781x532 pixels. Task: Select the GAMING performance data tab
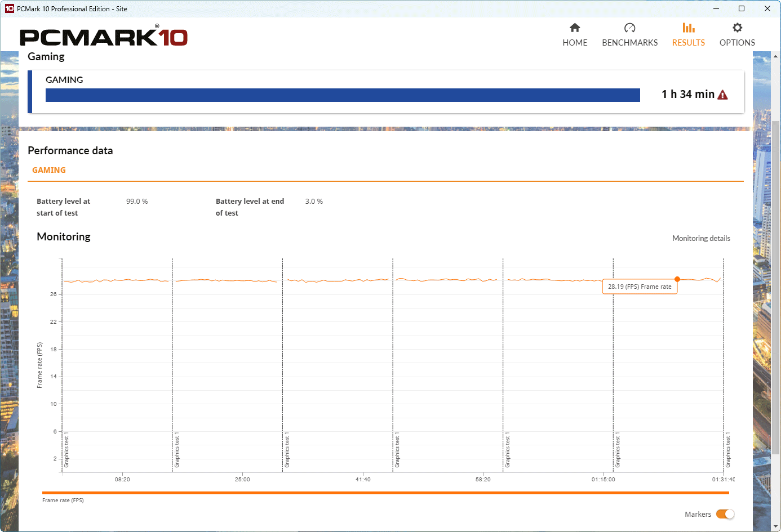pyautogui.click(x=49, y=170)
